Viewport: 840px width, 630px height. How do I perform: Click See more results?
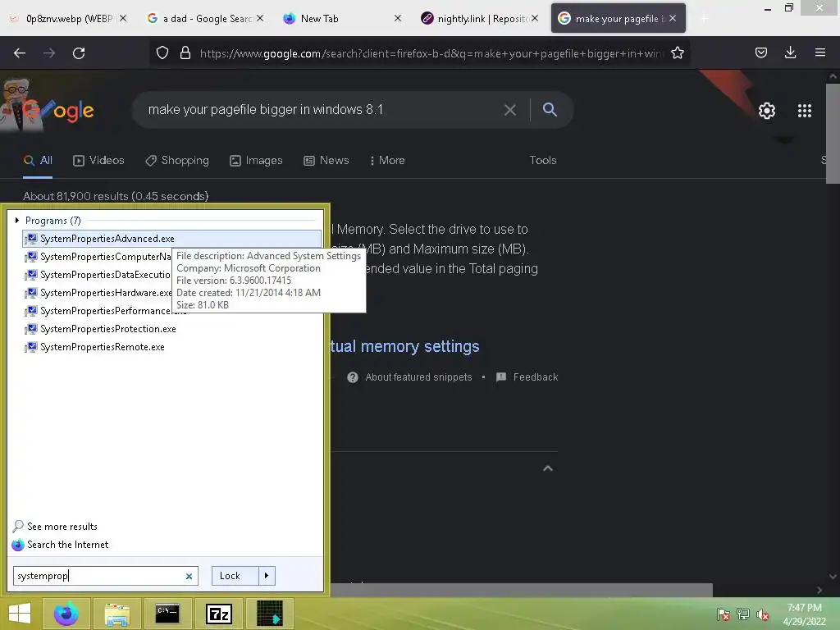55,527
